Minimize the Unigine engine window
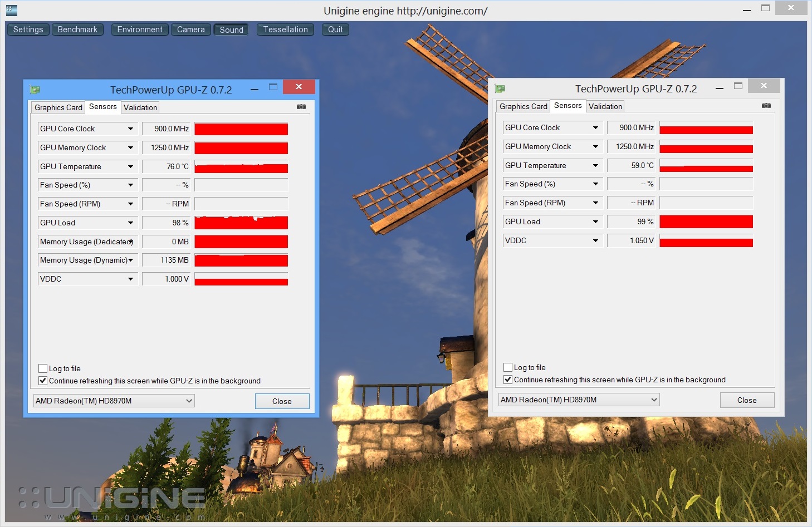Screen dimensions: 812x527 (x=747, y=9)
